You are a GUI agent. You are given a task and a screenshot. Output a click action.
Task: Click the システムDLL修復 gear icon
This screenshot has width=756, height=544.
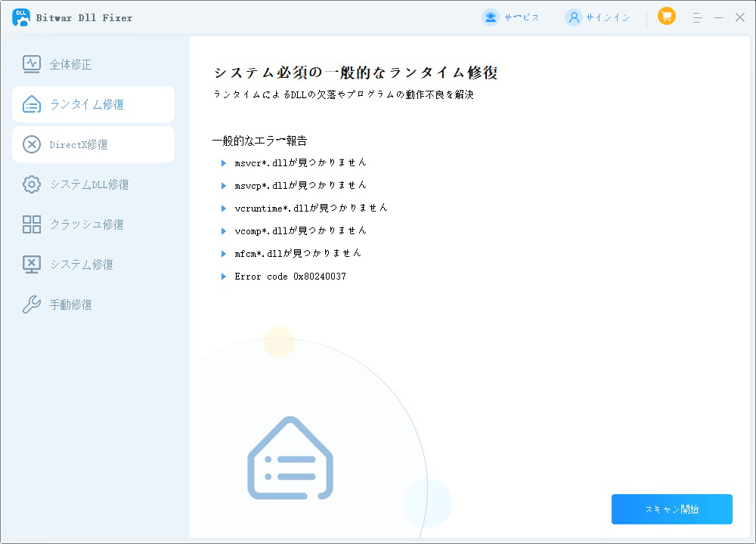coord(32,184)
